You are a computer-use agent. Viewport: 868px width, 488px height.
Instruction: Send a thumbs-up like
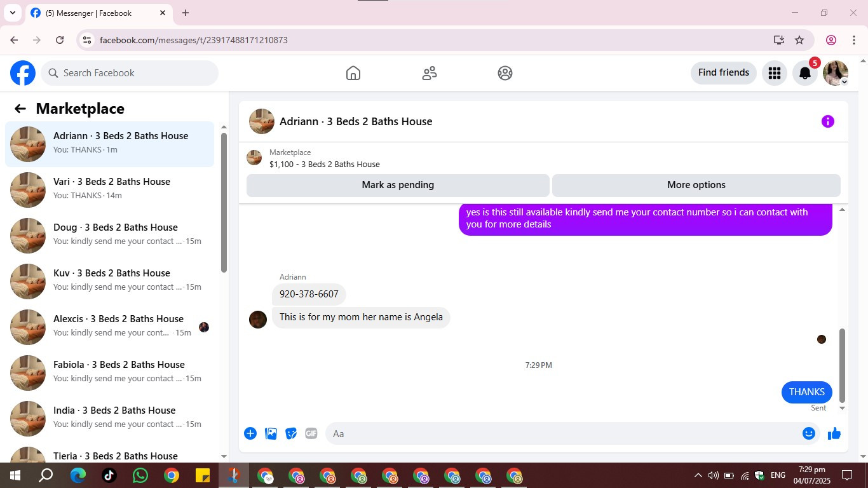(x=834, y=433)
